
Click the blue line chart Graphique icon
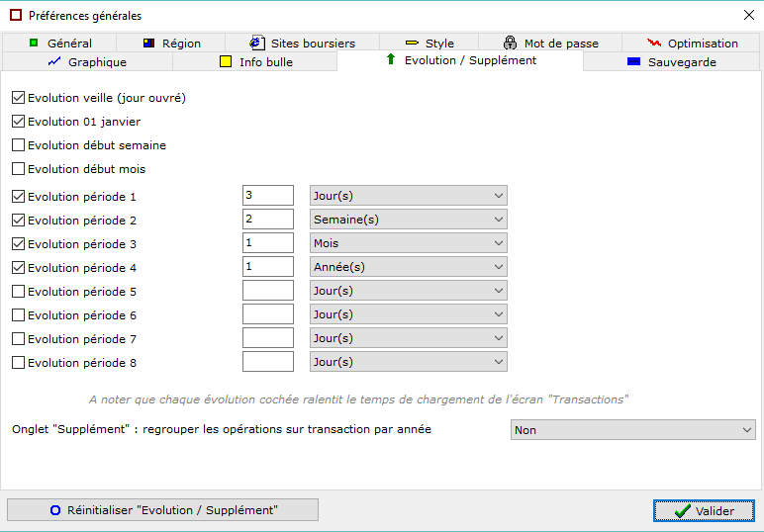tap(54, 62)
